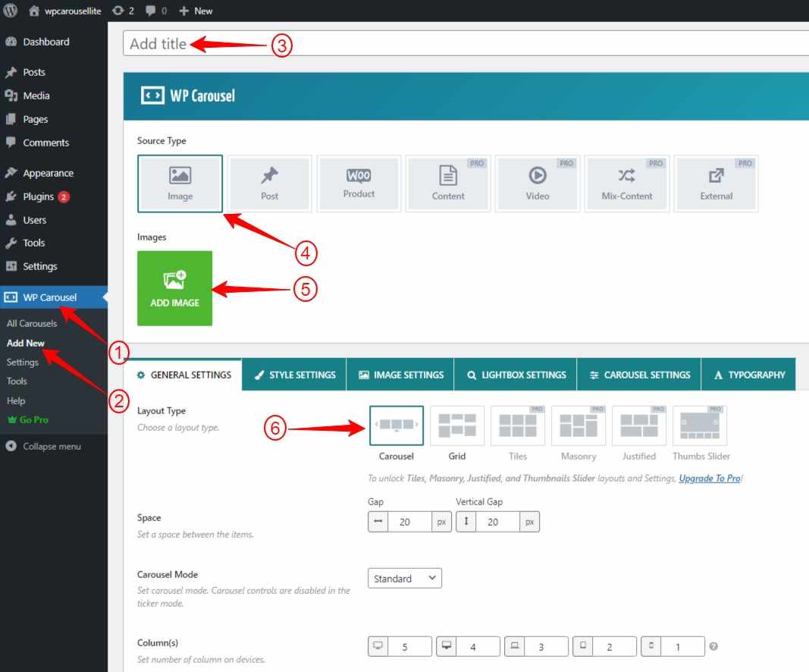The height and width of the screenshot is (672, 809).
Task: Click the mobile columns field showing 1
Action: click(x=682, y=647)
